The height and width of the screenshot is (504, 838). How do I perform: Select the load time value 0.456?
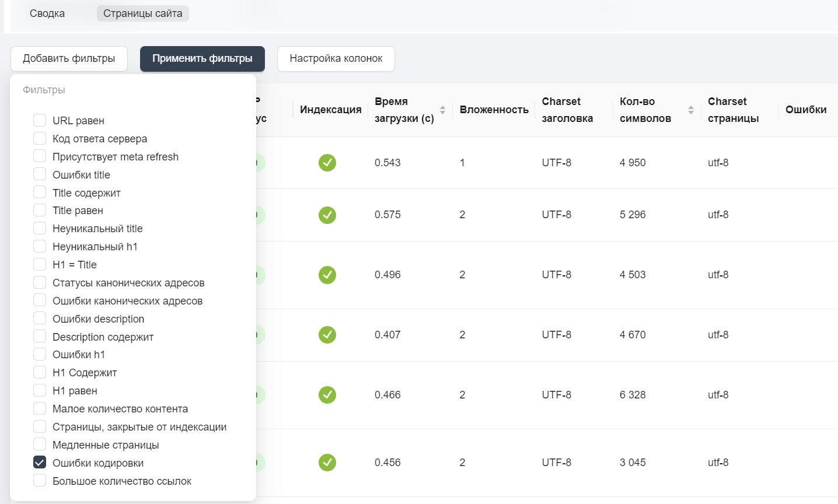click(x=387, y=463)
